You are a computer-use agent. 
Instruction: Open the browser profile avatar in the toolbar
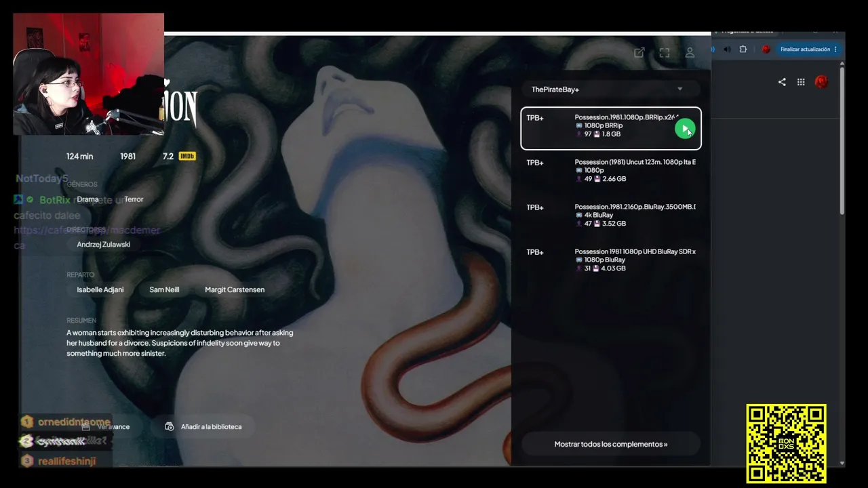point(766,49)
